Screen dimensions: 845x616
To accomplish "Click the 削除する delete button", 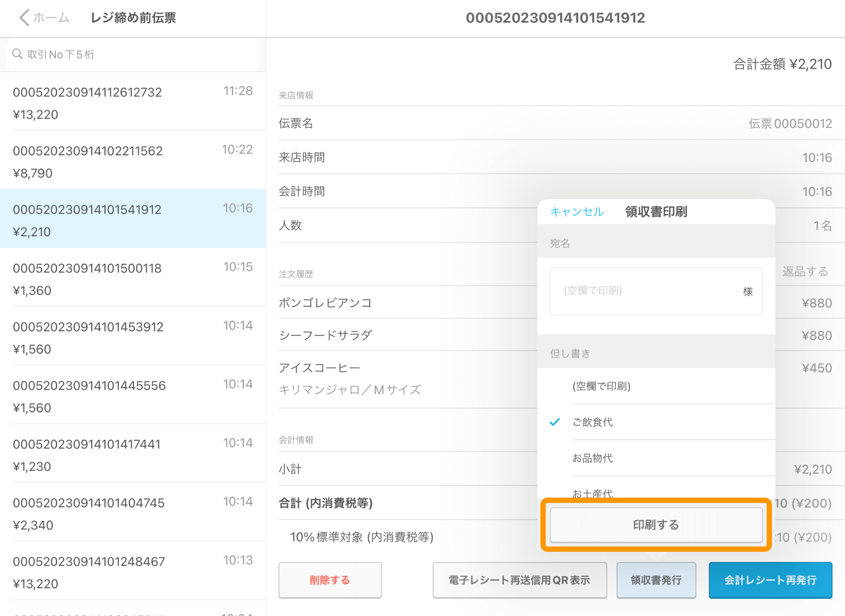I will pos(330,580).
